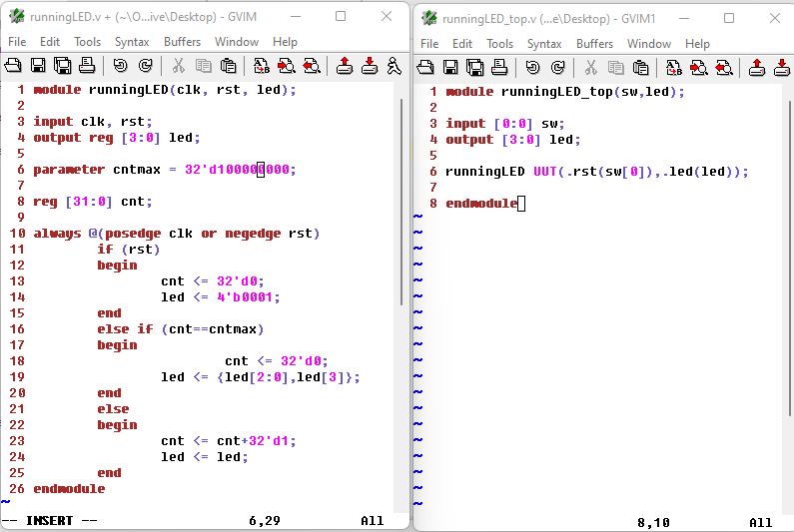This screenshot has width=794, height=532.
Task: Open Buffers menu in runningLED_top.v window
Action: 594,44
